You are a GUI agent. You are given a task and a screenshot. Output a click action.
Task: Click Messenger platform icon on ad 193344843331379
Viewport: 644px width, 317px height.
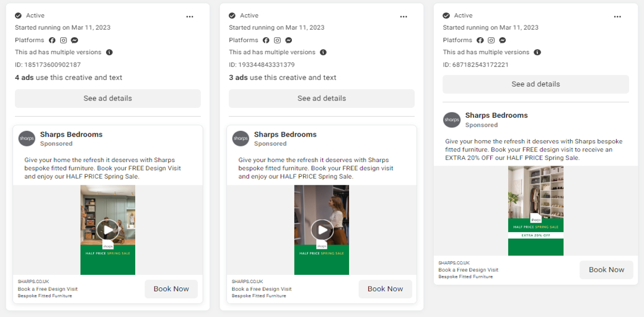pos(289,40)
